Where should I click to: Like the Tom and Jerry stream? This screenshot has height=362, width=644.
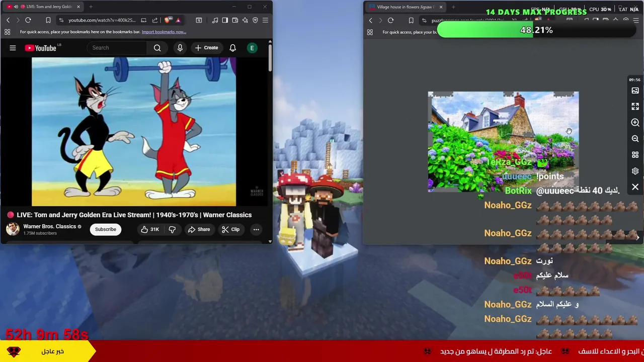click(149, 229)
